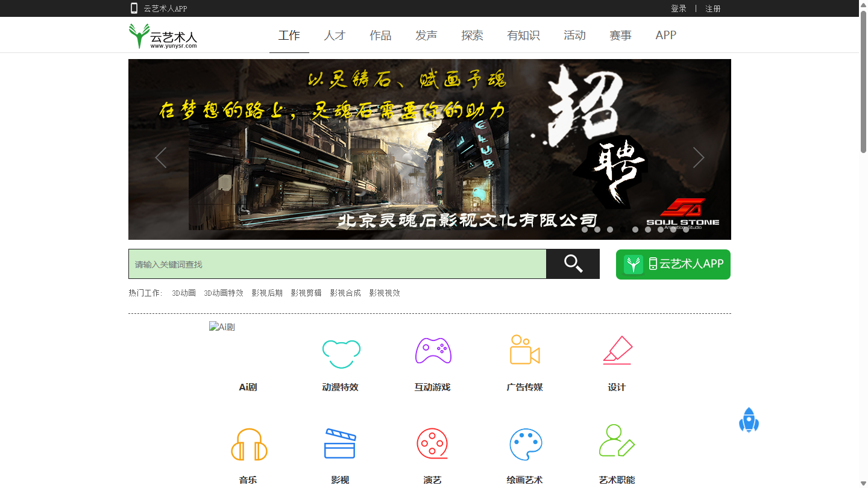The width and height of the screenshot is (868, 488).
Task: Open the 演艺 film reel icon
Action: [432, 444]
